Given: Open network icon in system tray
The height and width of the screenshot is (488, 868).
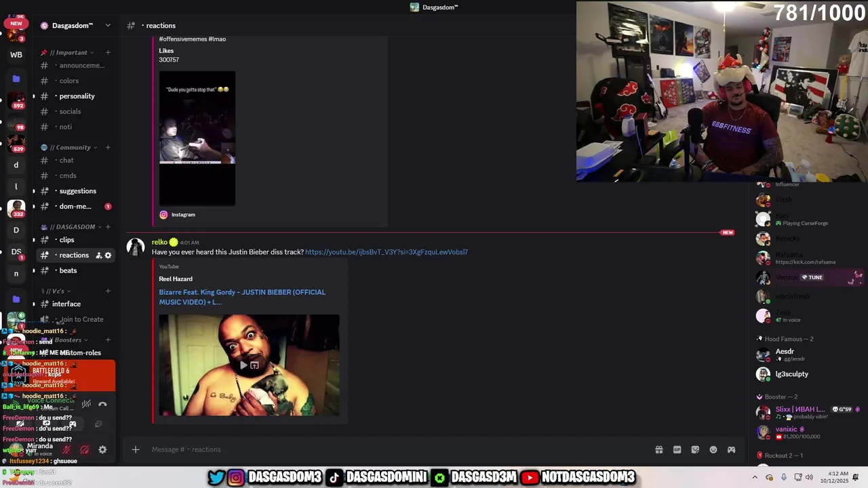Looking at the screenshot, I should coord(798,478).
